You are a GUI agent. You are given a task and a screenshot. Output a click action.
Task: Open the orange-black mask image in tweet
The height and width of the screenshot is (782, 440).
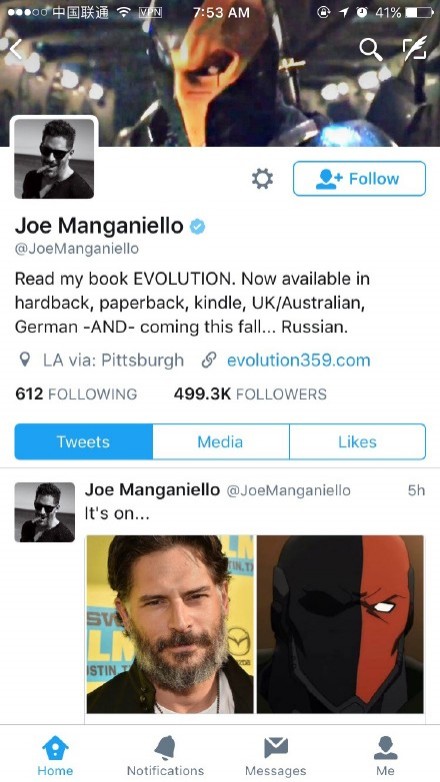[340, 624]
